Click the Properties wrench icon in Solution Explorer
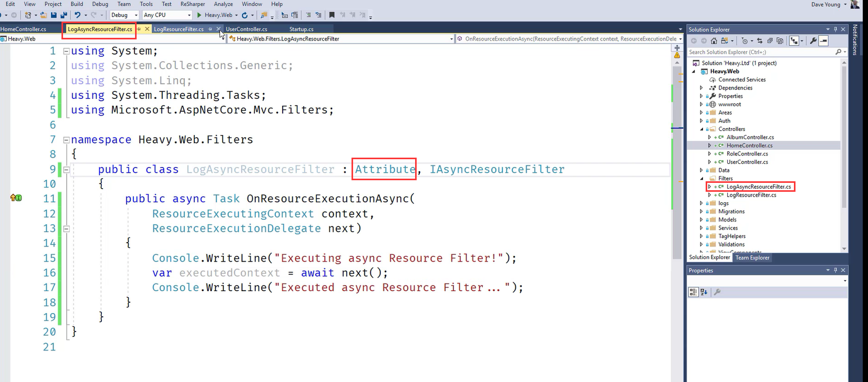 click(x=813, y=41)
